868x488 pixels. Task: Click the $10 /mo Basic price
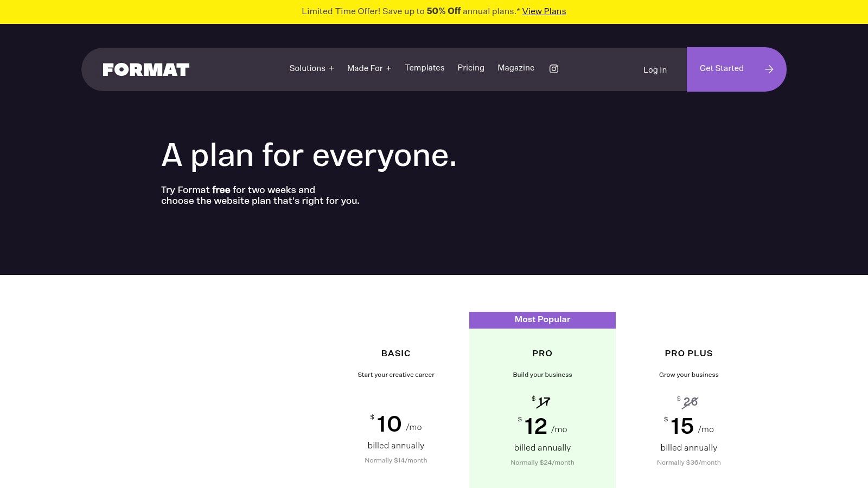click(396, 424)
